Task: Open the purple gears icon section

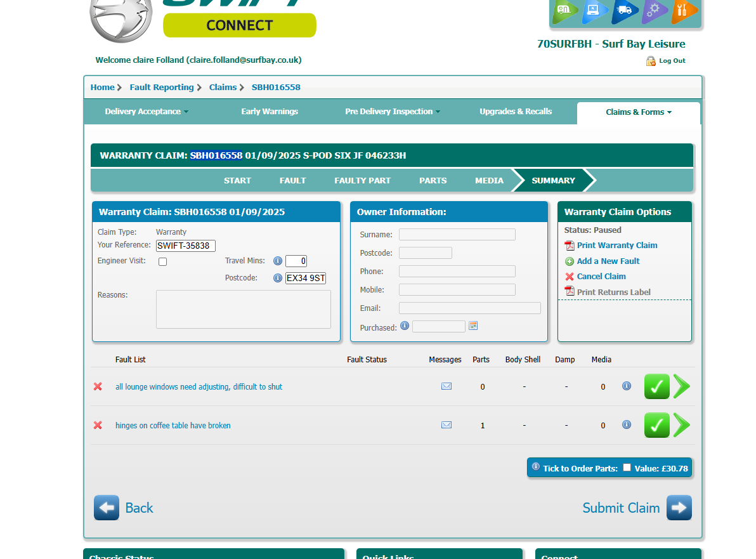Action: click(x=655, y=11)
